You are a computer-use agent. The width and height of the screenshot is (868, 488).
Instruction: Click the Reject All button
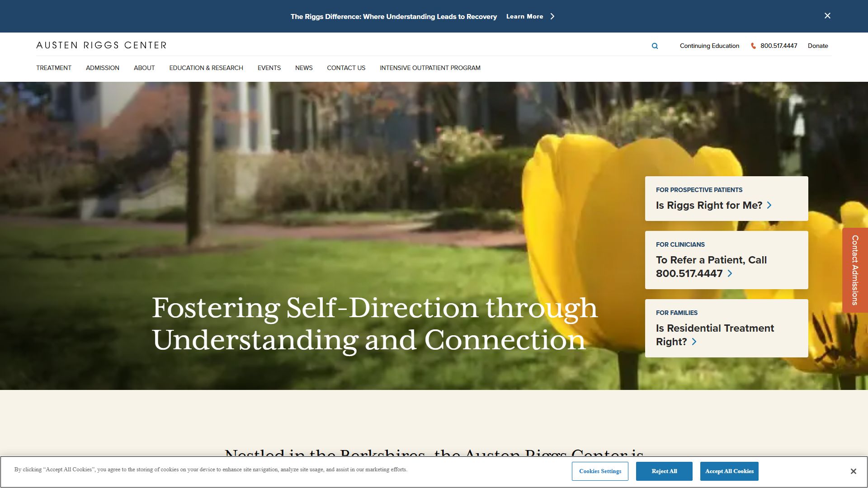664,471
